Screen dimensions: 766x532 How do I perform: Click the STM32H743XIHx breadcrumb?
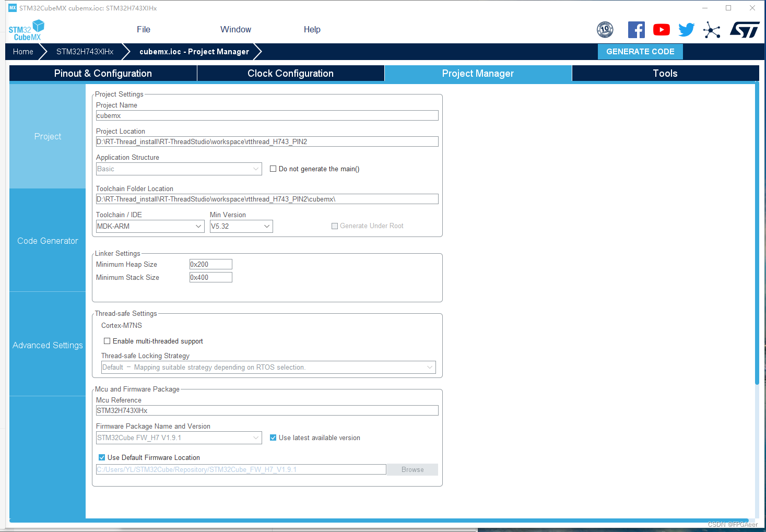point(85,52)
